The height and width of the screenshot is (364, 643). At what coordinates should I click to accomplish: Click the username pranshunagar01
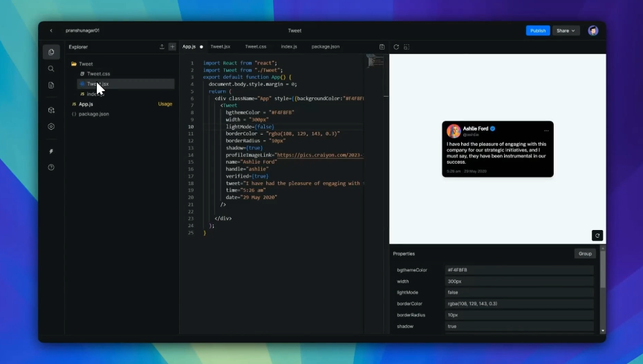pos(82,30)
